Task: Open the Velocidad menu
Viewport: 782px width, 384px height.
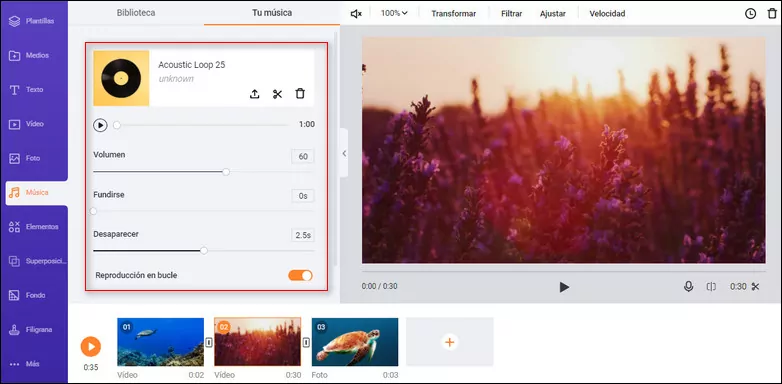Action: [607, 14]
